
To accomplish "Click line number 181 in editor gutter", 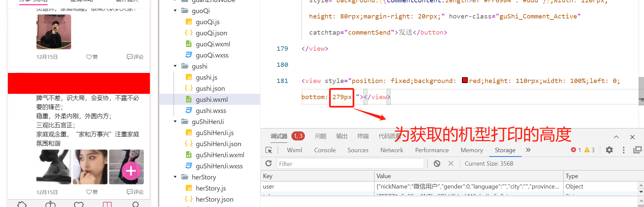I will coord(282,81).
